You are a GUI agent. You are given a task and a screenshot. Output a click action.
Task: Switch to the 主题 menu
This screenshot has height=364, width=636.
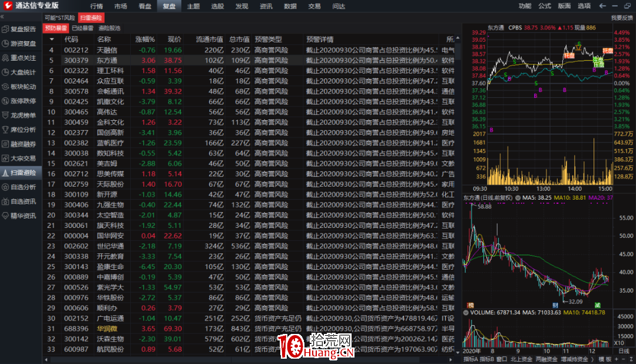[x=194, y=6]
